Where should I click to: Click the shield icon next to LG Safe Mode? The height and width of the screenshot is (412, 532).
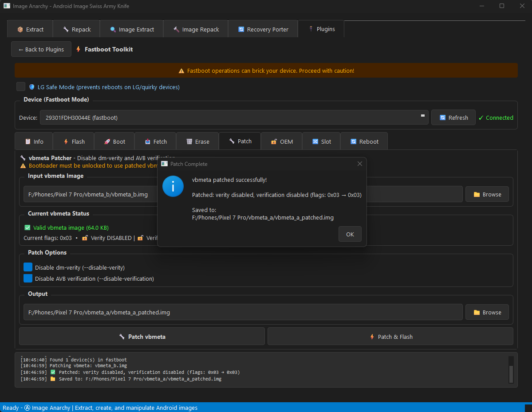[32, 87]
